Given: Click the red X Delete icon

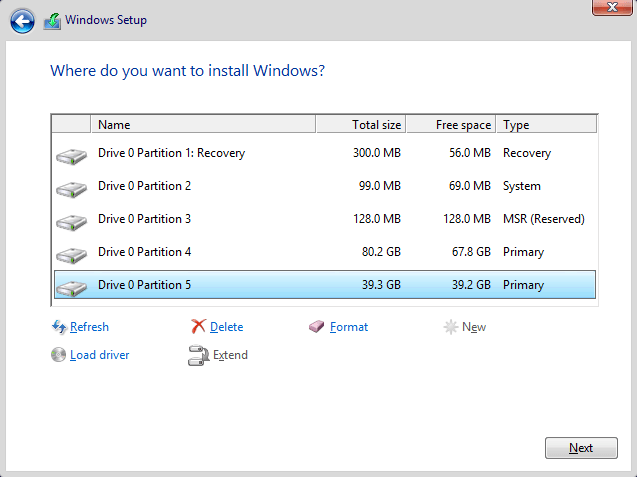Looking at the screenshot, I should [x=198, y=326].
